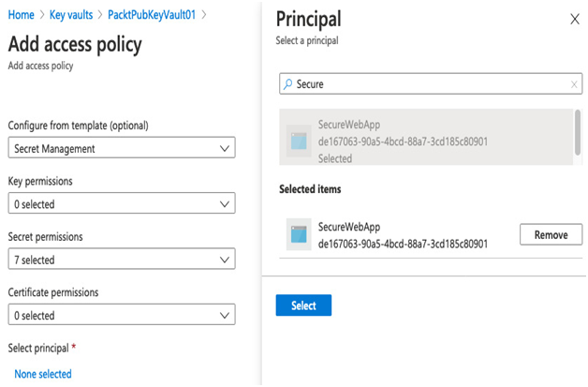The image size is (588, 387).
Task: Click None selected principal link
Action: (43, 374)
